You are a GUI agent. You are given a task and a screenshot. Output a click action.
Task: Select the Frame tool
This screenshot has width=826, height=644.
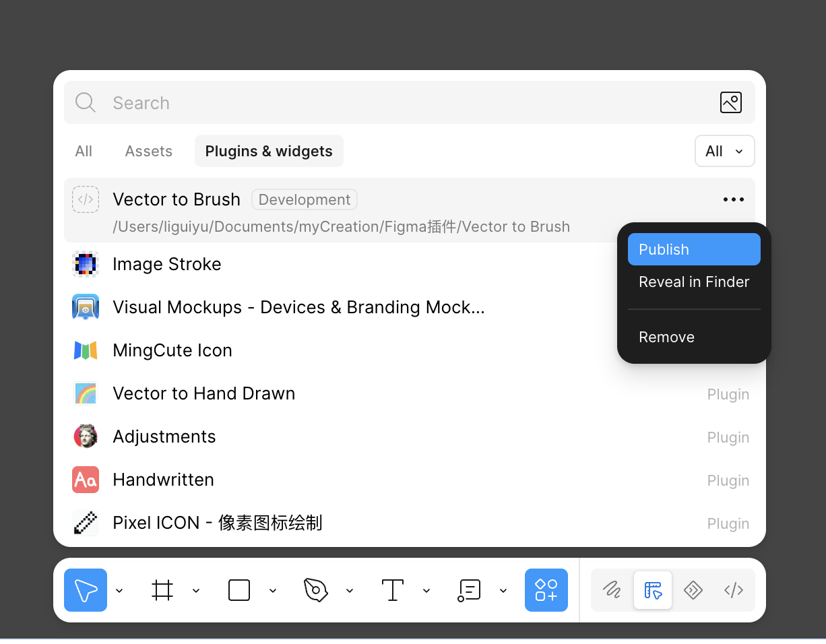pos(162,590)
